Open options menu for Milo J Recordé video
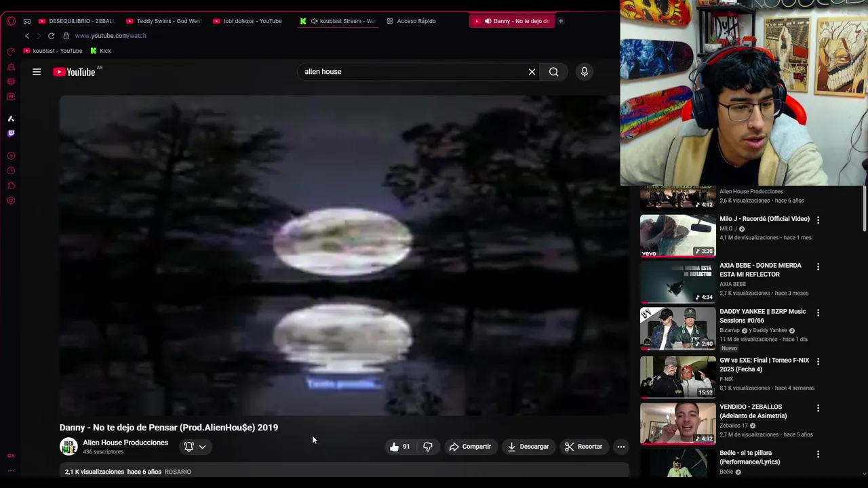The height and width of the screenshot is (488, 868). 818,220
